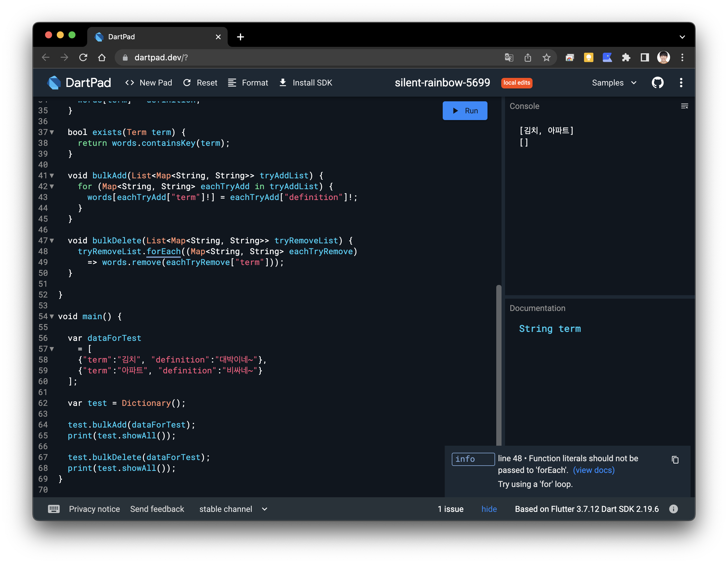Open DartPad's vertical three-dot more menu
This screenshot has width=728, height=564.
click(681, 83)
